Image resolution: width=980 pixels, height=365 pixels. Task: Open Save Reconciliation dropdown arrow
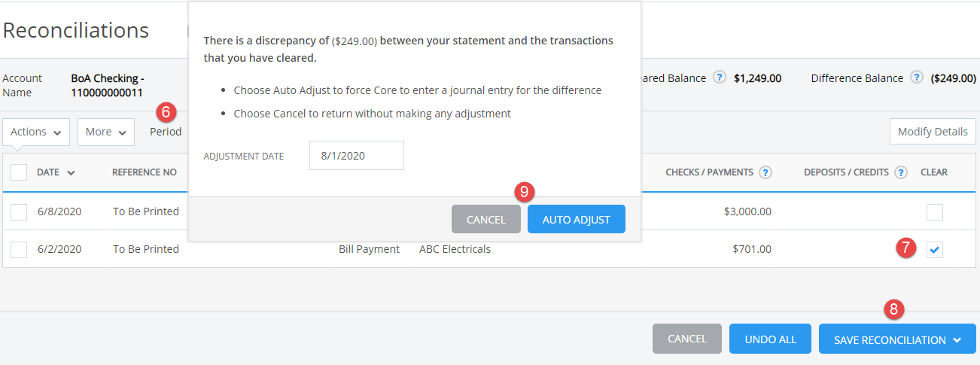(x=957, y=340)
